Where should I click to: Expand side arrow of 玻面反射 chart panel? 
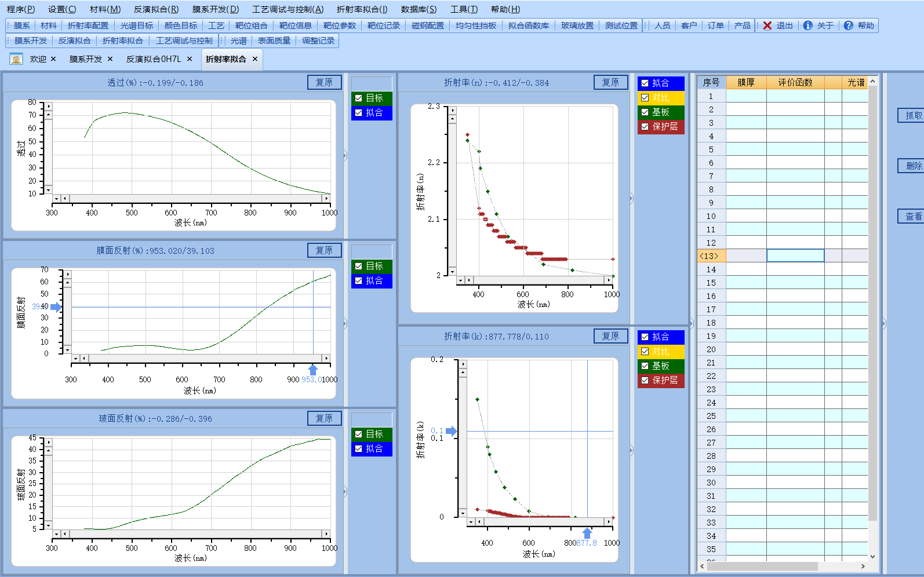[x=345, y=492]
